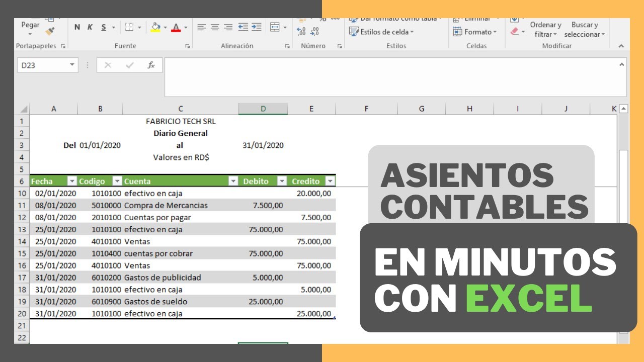
Task: Decrease the cell indent
Action: point(244,27)
